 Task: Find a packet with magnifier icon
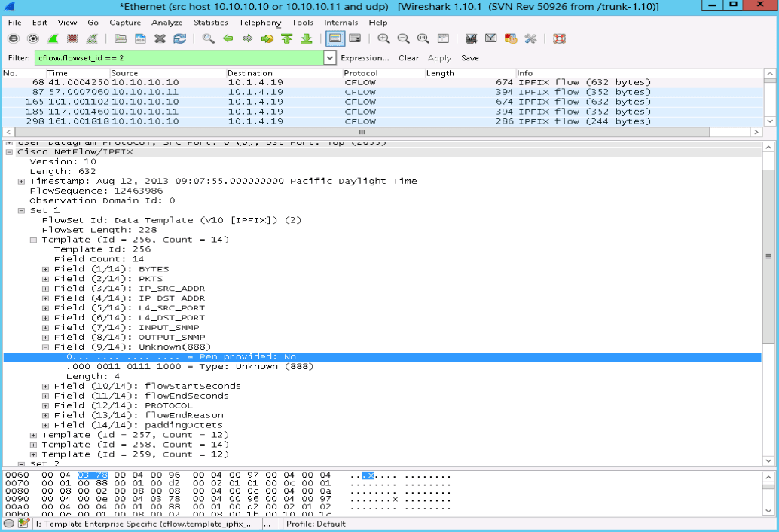click(x=208, y=38)
